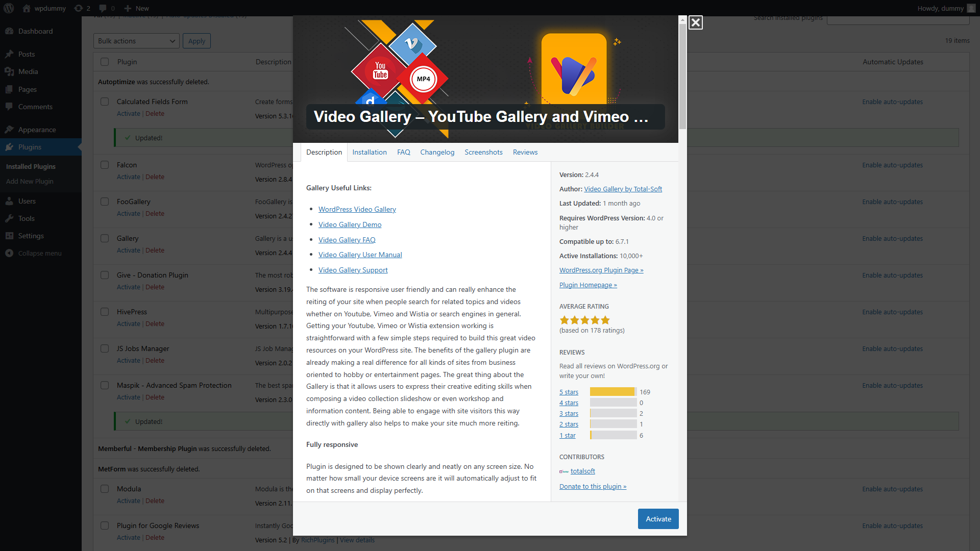Open the Dashboard menu icon

[9, 31]
